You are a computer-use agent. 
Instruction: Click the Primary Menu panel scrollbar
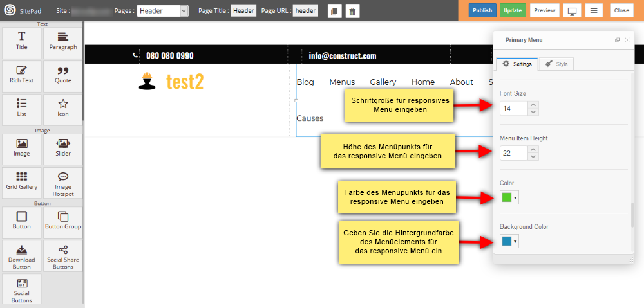click(632, 215)
